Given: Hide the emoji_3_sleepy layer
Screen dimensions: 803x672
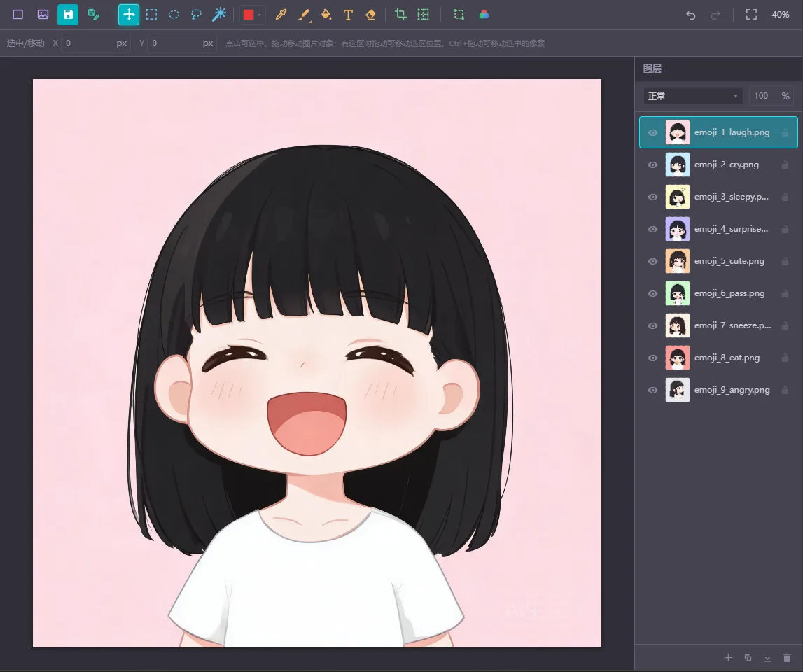Looking at the screenshot, I should click(x=652, y=197).
